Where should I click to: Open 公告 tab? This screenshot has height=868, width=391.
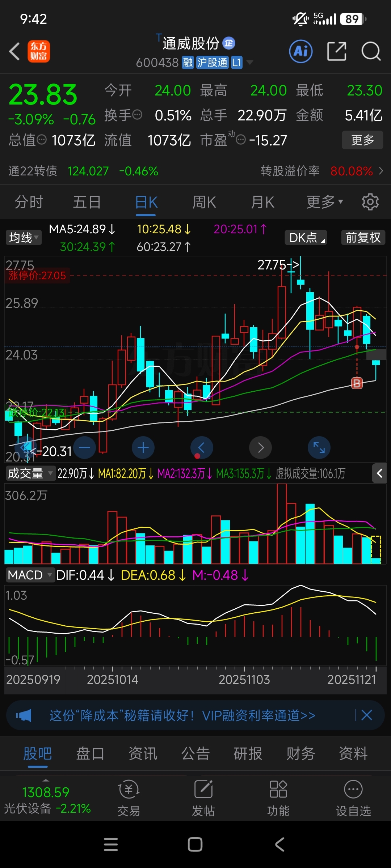pyautogui.click(x=195, y=754)
